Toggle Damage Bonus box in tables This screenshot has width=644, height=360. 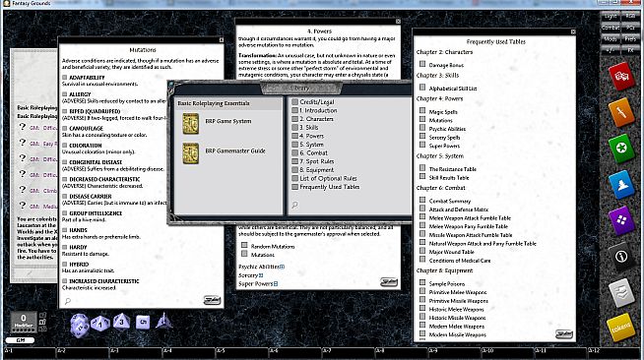coord(422,64)
